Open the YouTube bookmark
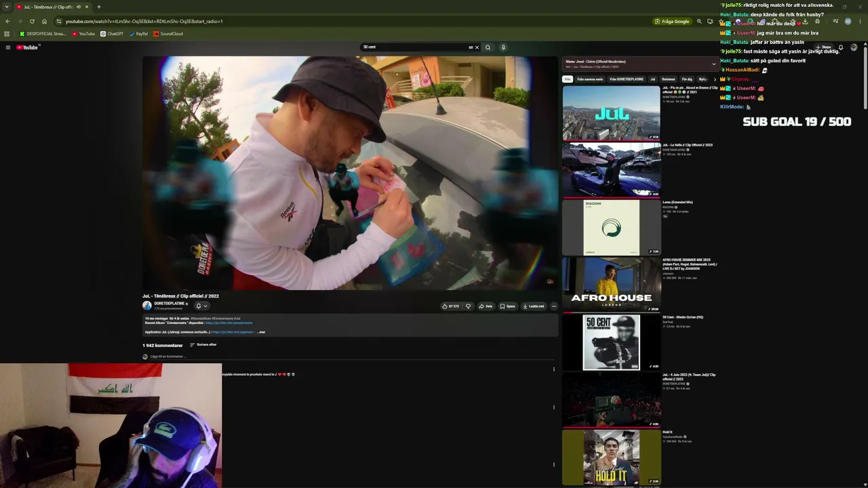 [x=83, y=34]
